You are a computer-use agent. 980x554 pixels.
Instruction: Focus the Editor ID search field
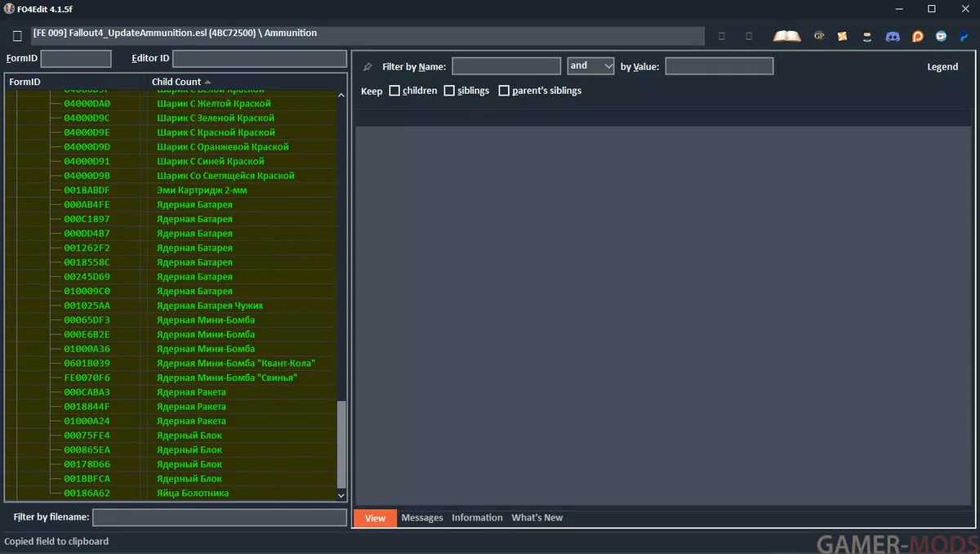tap(260, 59)
